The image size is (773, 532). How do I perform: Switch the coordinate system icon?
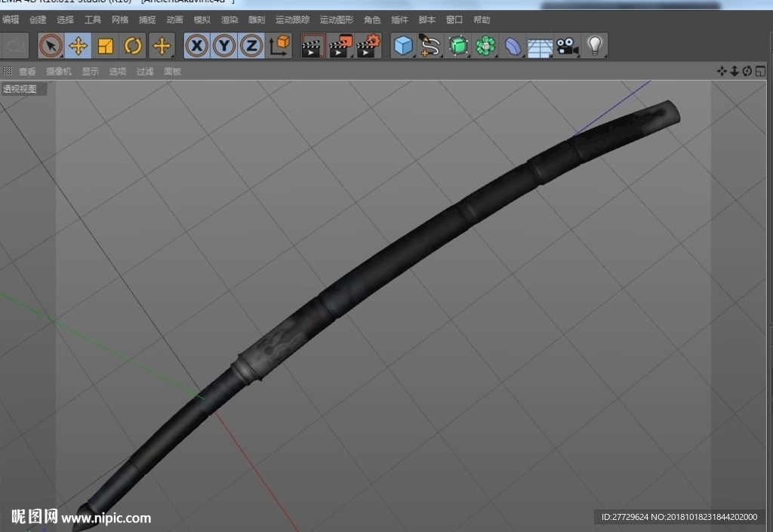pos(279,46)
